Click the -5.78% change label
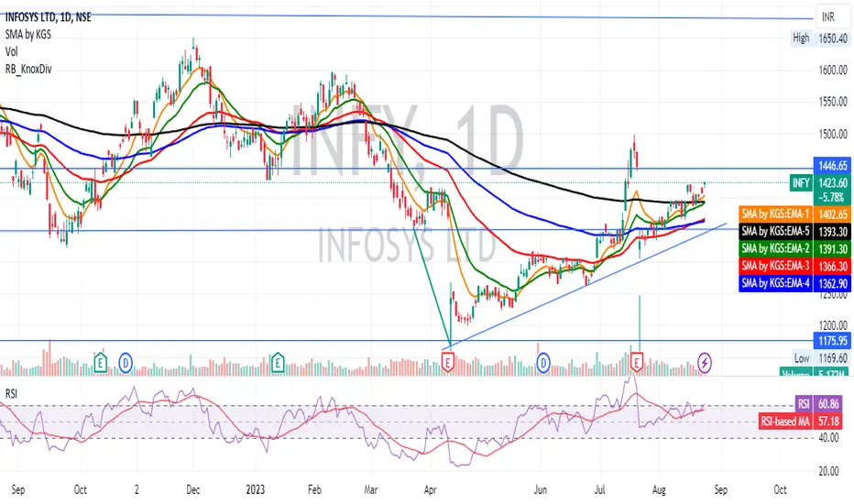This screenshot has width=854, height=504. coord(832,197)
